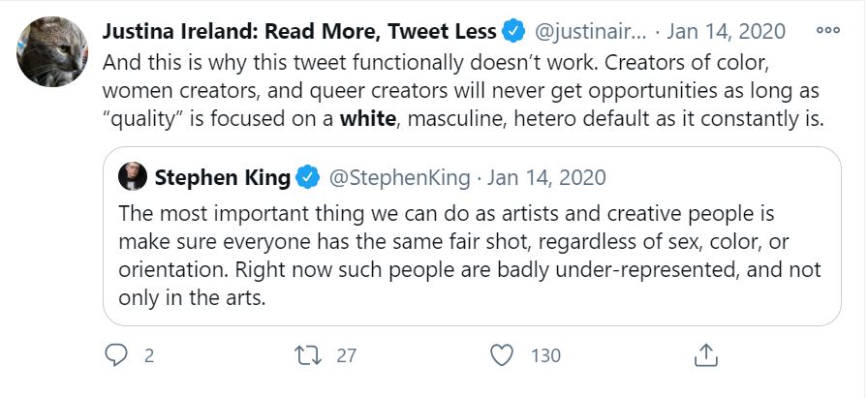
Task: Click the Stephen King display name
Action: pos(222,177)
